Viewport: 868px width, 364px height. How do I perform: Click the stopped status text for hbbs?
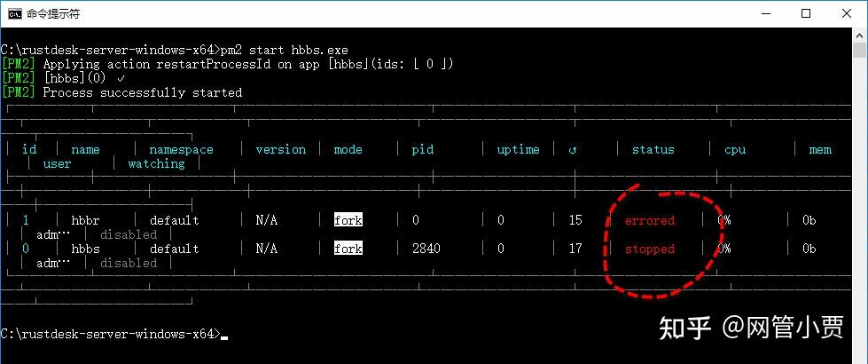tap(650, 249)
